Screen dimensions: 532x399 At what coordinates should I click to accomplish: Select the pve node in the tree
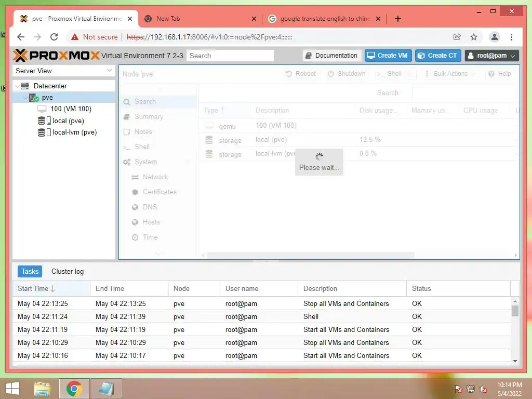point(47,98)
